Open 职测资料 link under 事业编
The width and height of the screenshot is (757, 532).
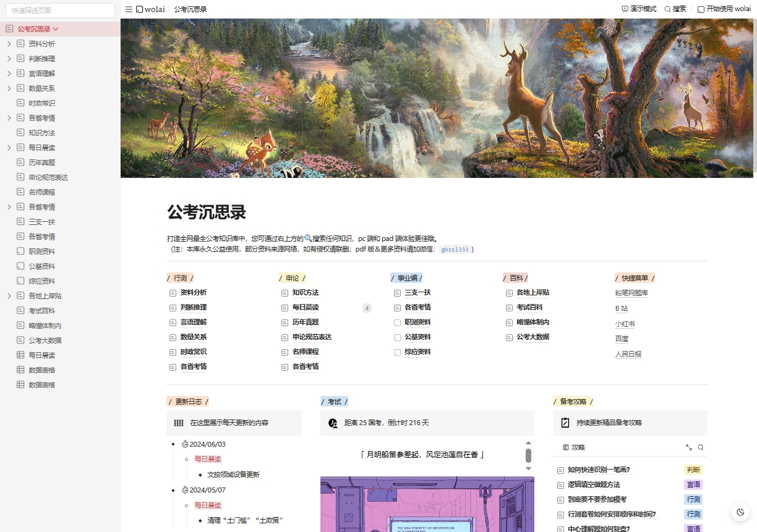[417, 323]
